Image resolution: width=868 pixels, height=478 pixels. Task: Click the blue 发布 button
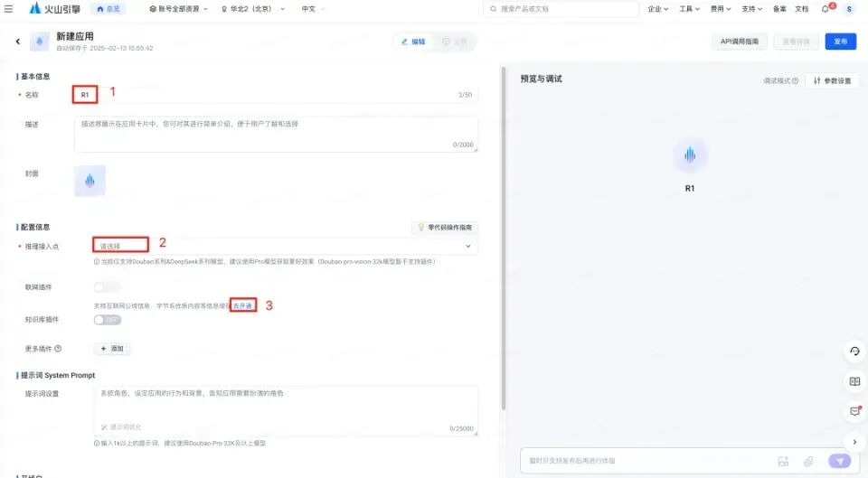click(x=840, y=42)
